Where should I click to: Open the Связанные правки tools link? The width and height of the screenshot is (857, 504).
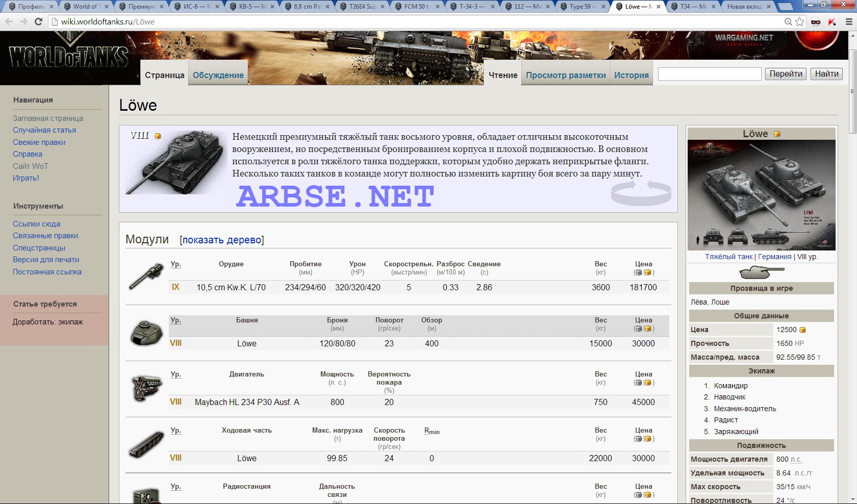pos(45,236)
